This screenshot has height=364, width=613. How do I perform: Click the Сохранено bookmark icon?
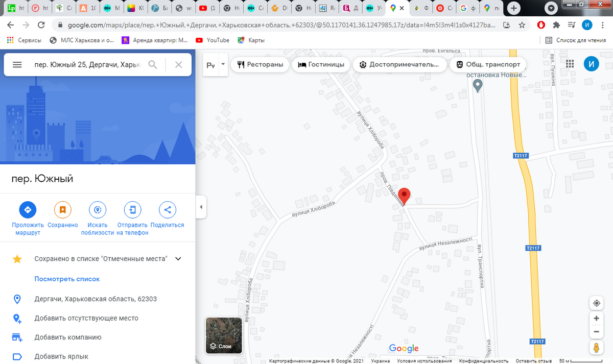pos(62,209)
